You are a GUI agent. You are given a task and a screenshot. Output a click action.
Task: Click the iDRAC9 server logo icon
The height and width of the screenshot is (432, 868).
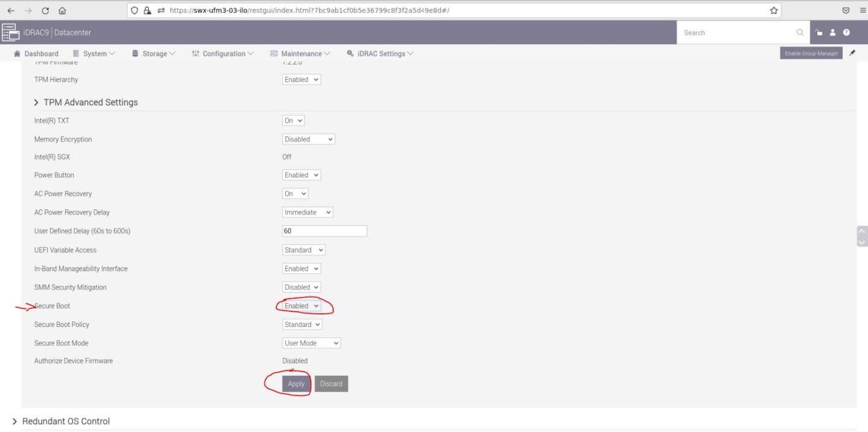10,33
